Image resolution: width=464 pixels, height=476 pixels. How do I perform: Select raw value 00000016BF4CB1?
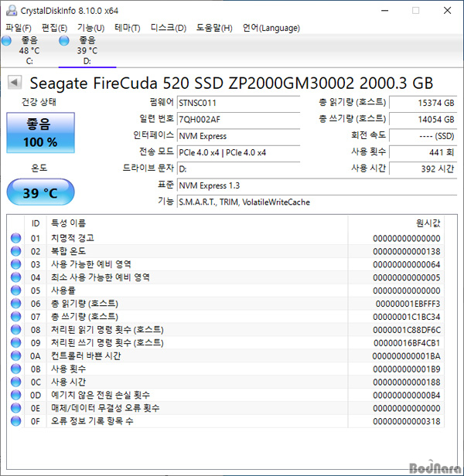[407, 343]
